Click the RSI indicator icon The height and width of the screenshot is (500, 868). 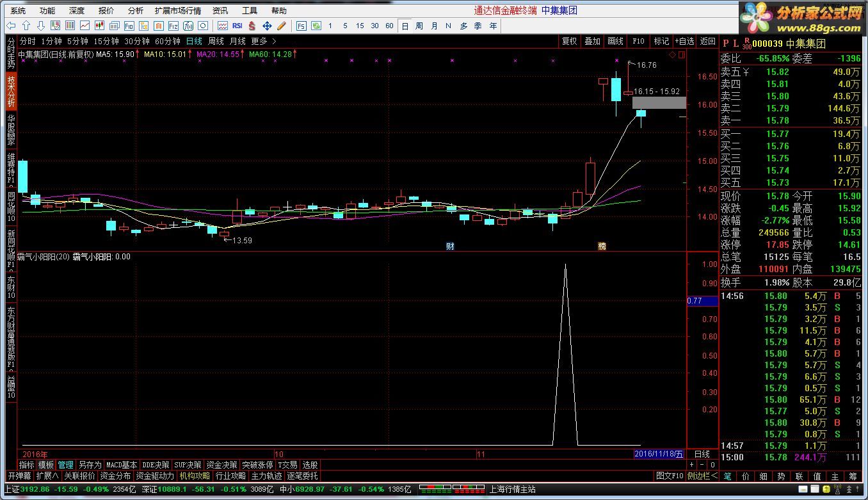coord(237,26)
